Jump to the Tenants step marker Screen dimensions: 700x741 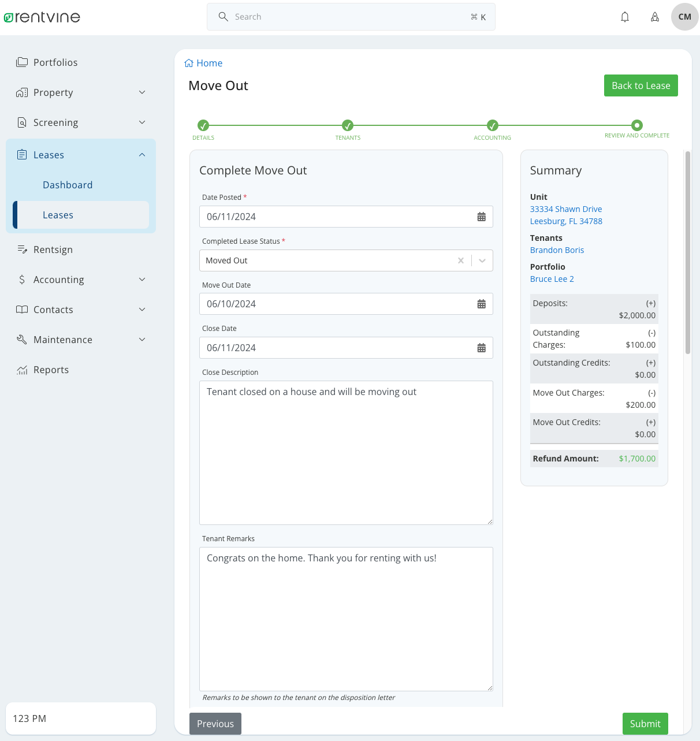[x=348, y=125]
